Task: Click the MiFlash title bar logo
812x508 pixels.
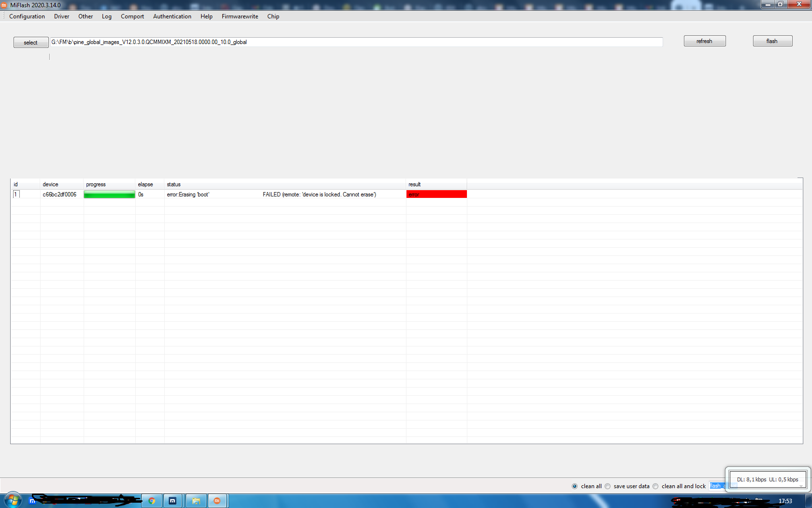Action: tap(4, 5)
